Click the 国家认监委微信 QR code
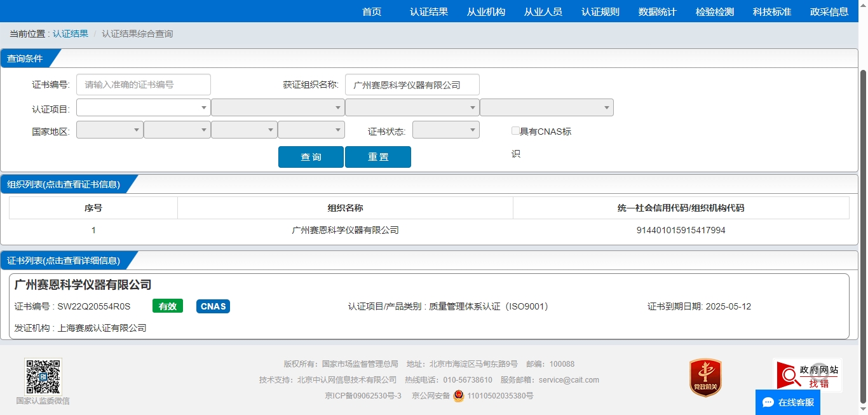The image size is (868, 415). point(43,376)
